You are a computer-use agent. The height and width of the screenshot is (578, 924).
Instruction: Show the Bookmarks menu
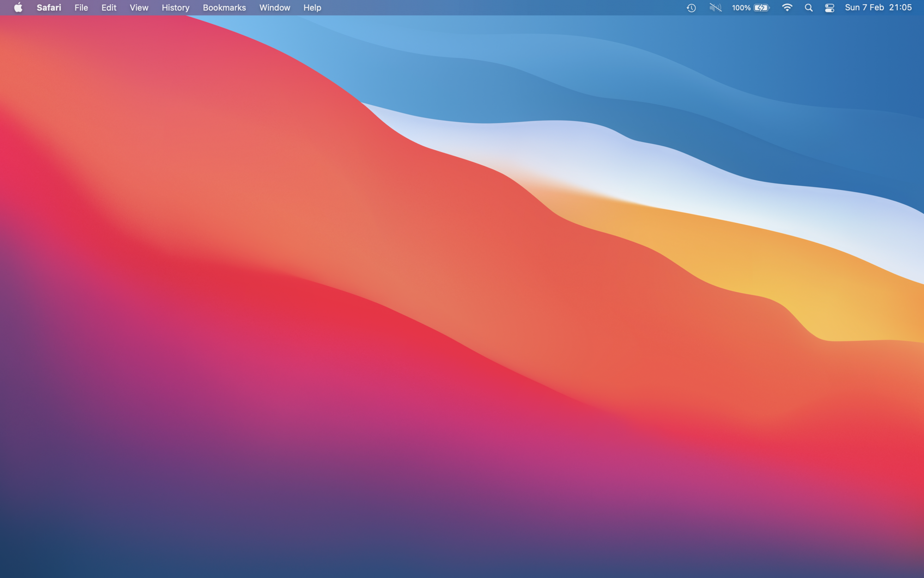224,8
